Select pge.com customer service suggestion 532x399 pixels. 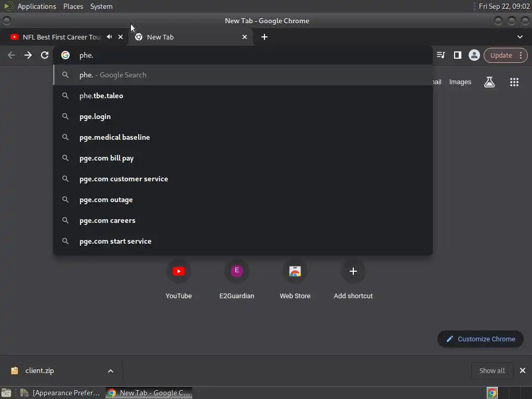[x=243, y=179]
